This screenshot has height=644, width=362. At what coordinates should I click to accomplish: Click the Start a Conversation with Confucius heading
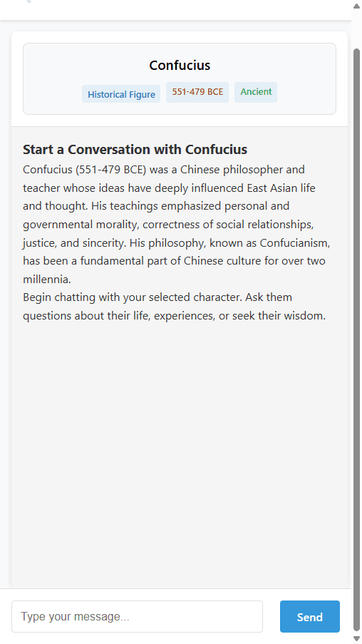tap(135, 150)
